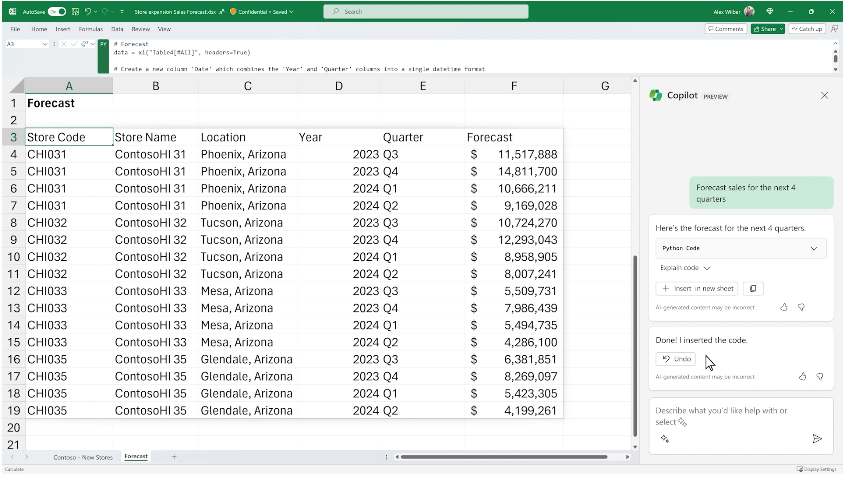Click the Send arrow icon

817,439
